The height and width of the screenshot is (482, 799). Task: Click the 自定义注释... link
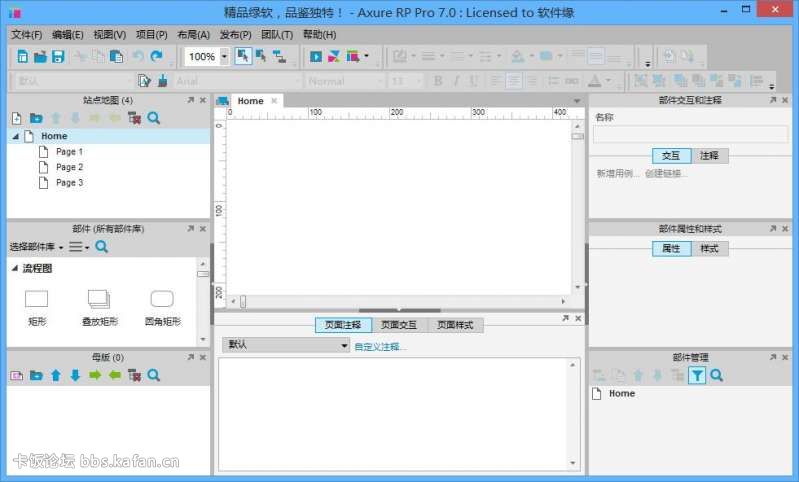(380, 346)
